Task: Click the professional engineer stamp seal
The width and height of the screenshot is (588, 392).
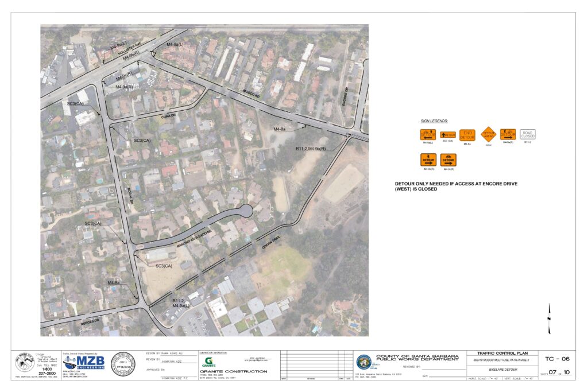Action: pyautogui.click(x=122, y=363)
